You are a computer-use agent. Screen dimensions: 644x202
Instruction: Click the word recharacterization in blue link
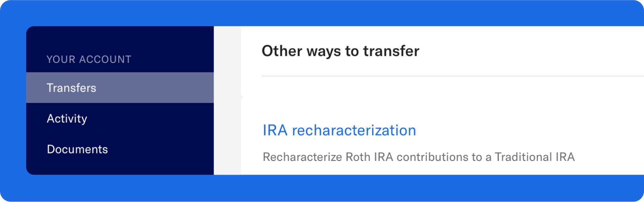[x=354, y=130]
